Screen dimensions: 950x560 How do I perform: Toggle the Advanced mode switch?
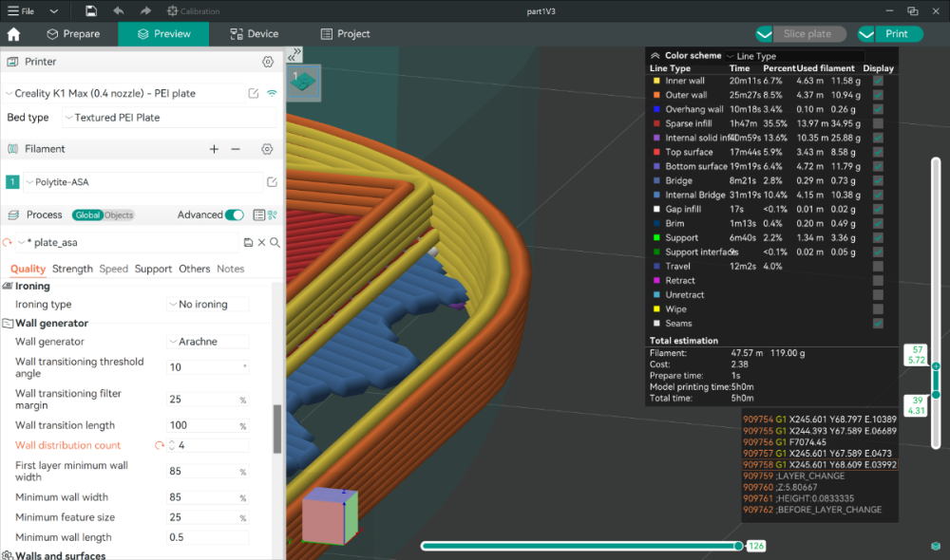point(234,215)
